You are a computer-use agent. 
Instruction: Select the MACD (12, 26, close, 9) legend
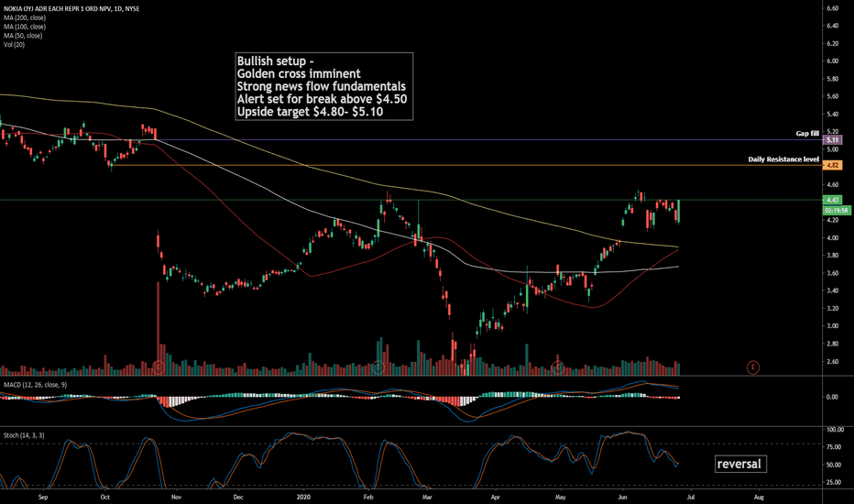point(36,385)
